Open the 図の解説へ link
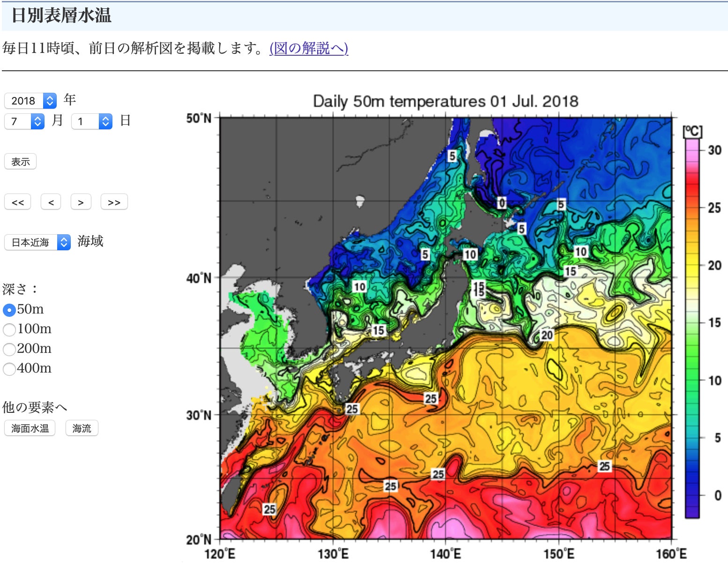The height and width of the screenshot is (567, 728). tap(309, 48)
